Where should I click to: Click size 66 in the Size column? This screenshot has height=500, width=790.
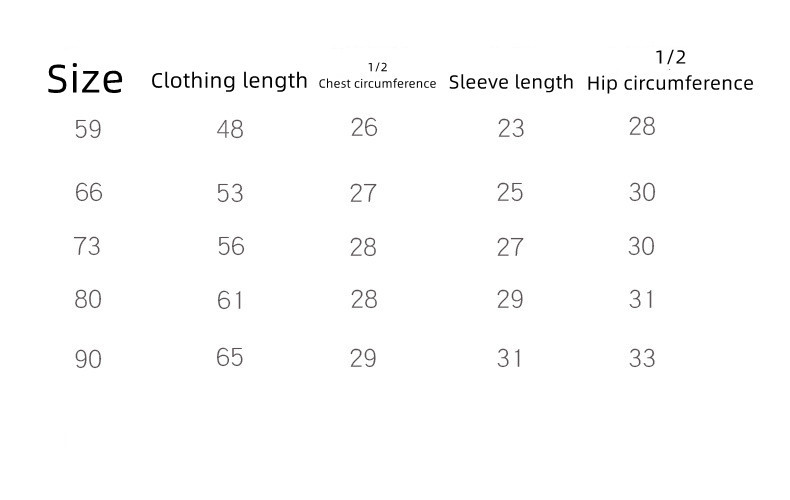pyautogui.click(x=88, y=192)
